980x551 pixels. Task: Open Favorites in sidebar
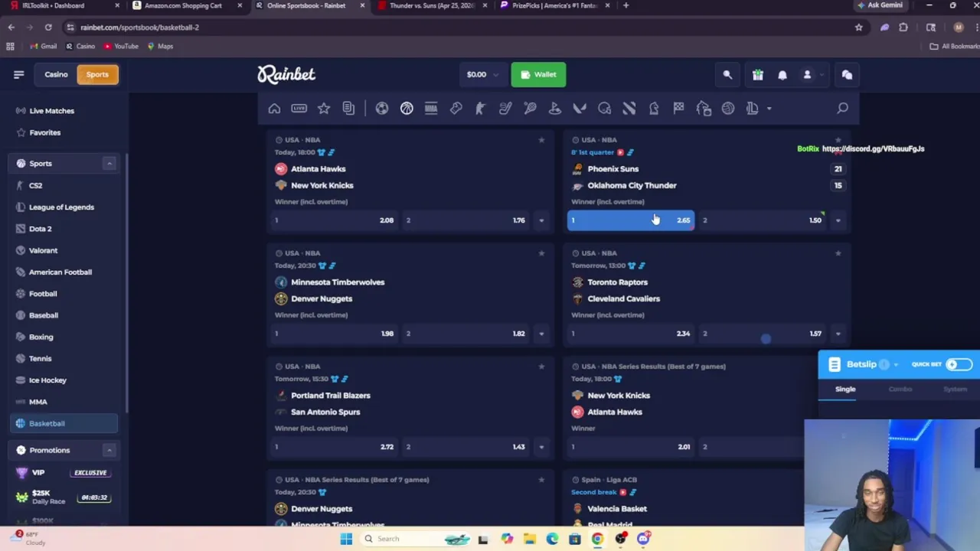44,132
